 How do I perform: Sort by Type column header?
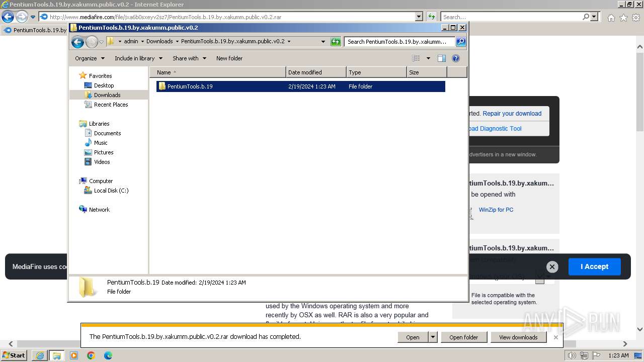(376, 72)
